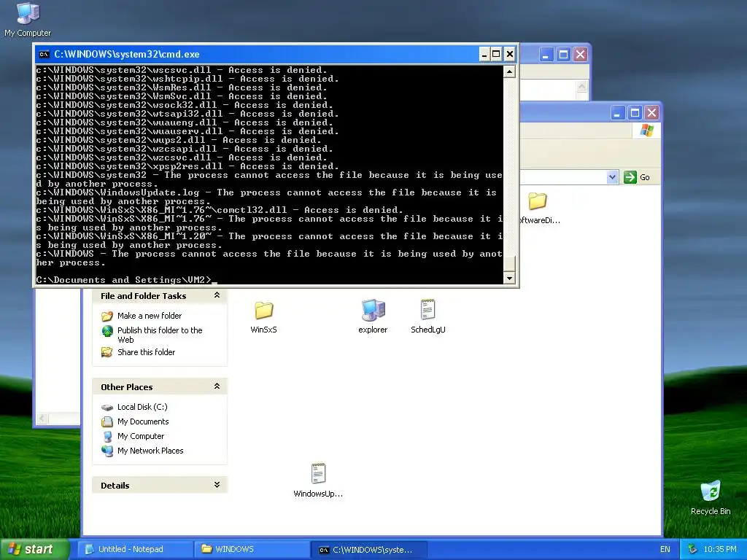
Task: Close the WINDOWS Explorer window
Action: 651,113
